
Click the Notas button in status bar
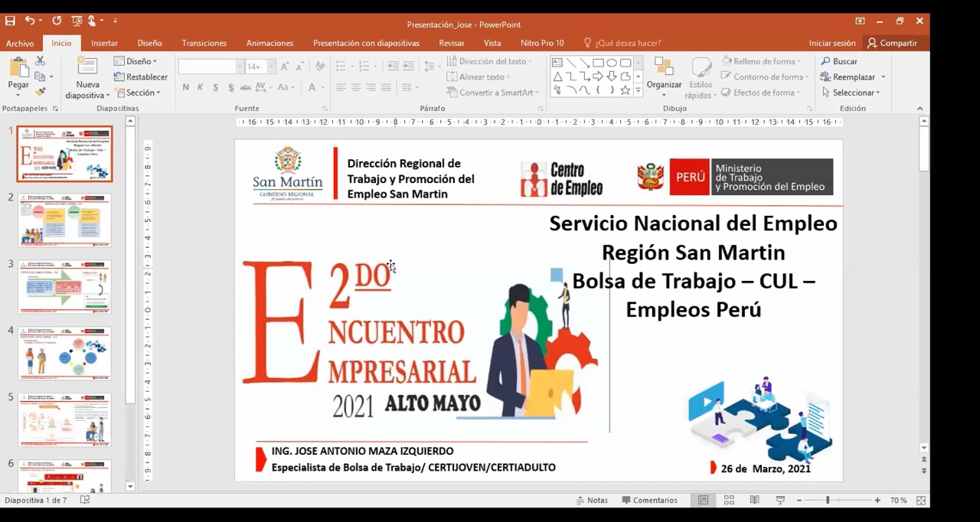pyautogui.click(x=592, y=500)
